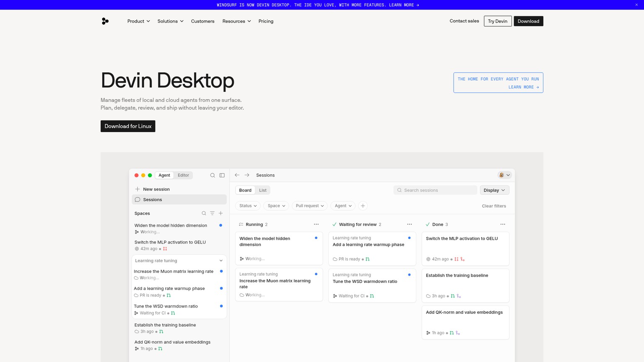Click the branch icon on Add QK-norm card
644x362 pixels.
coord(458,333)
